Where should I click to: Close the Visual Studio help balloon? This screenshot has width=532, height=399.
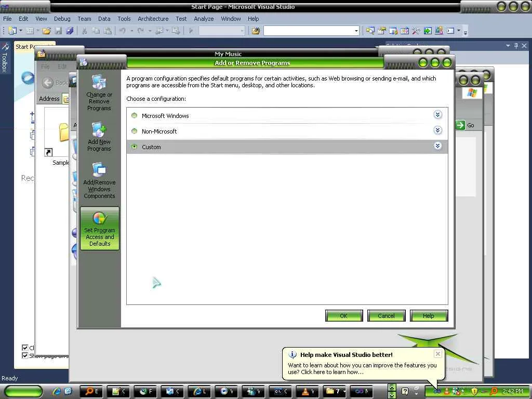(437, 354)
